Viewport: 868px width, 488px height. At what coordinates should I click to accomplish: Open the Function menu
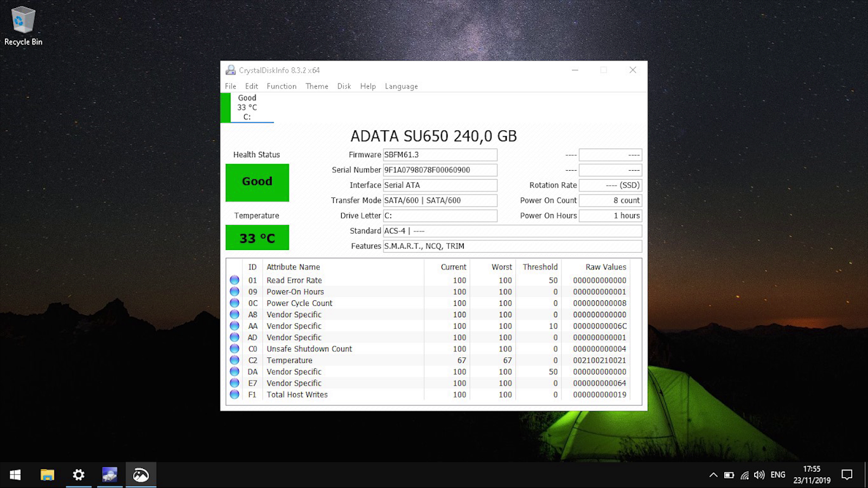pos(282,86)
